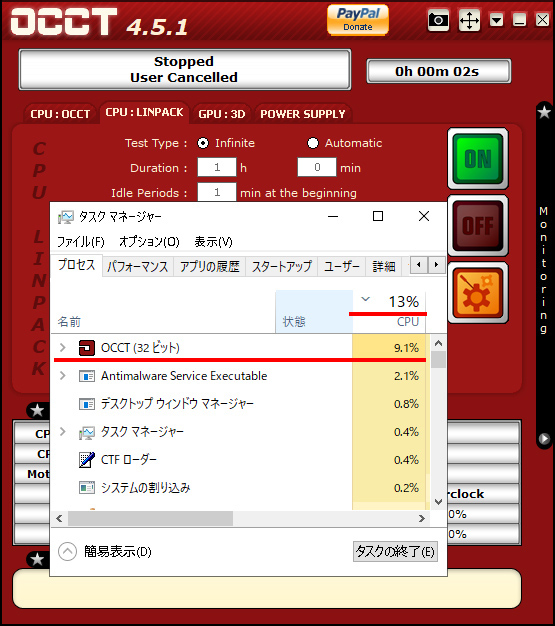
Task: Select the Infinite test type radio
Action: click(203, 143)
